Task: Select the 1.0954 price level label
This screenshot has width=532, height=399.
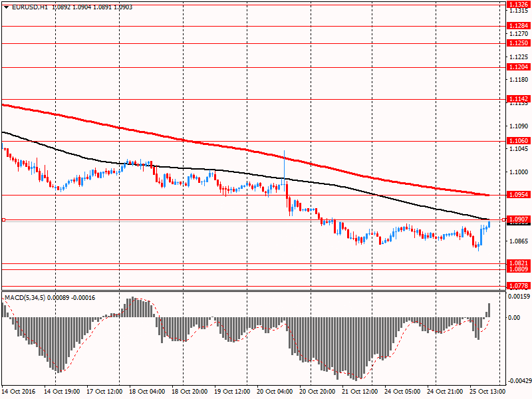Action: point(519,195)
